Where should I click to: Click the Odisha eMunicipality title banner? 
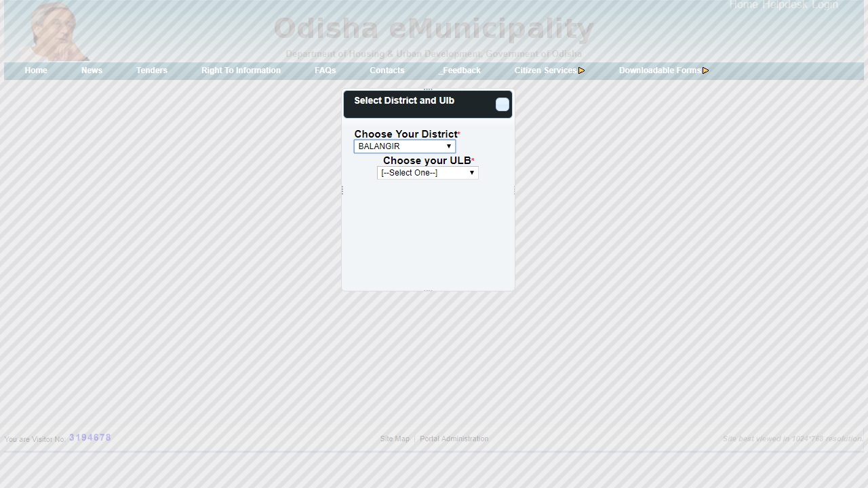click(433, 28)
